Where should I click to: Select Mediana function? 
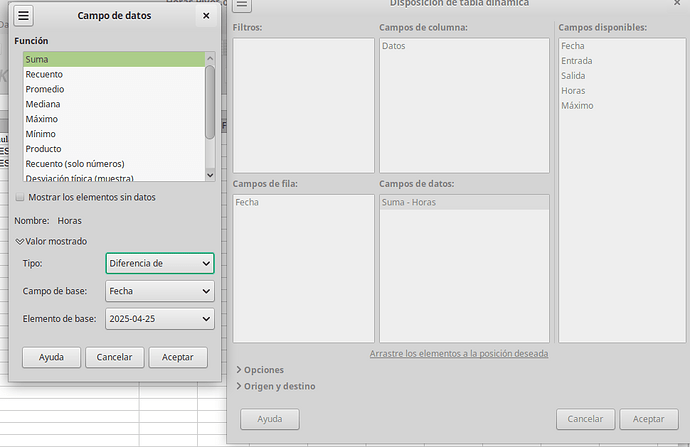pos(114,104)
